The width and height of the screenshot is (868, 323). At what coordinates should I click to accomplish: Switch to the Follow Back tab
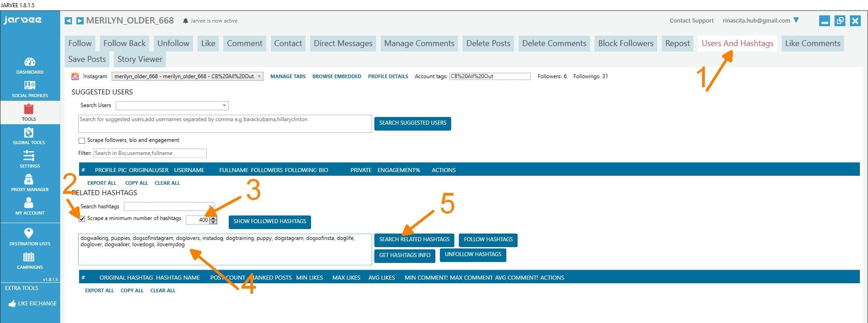[x=124, y=43]
